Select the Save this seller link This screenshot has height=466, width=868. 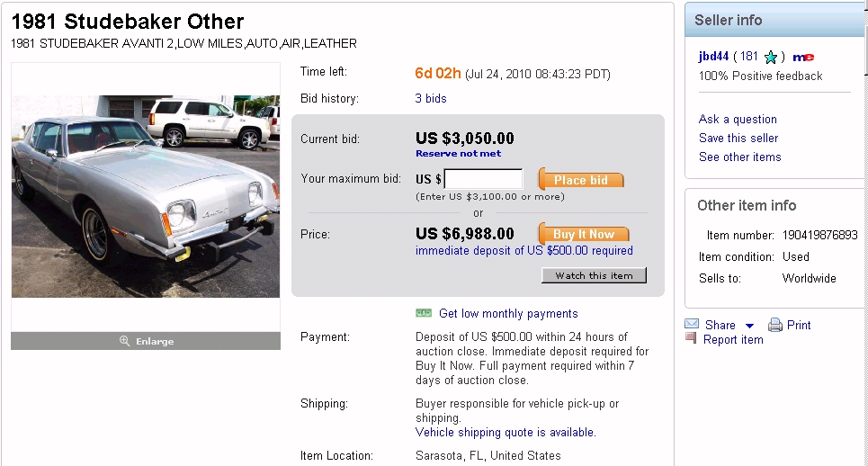tap(738, 138)
